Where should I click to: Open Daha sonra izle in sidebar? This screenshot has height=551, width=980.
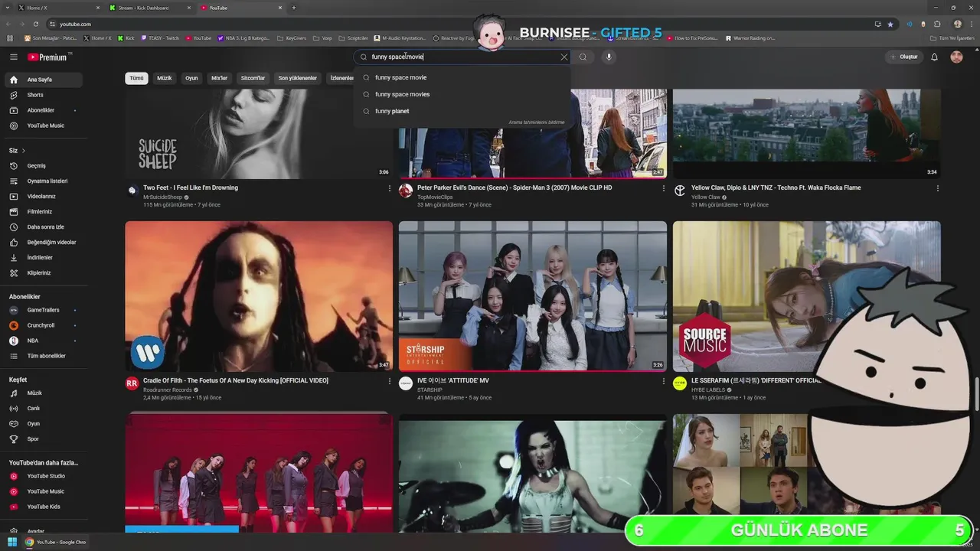[43, 227]
